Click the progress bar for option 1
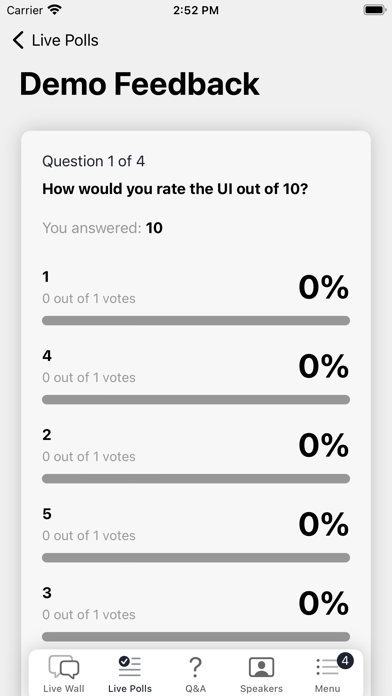 [x=196, y=320]
